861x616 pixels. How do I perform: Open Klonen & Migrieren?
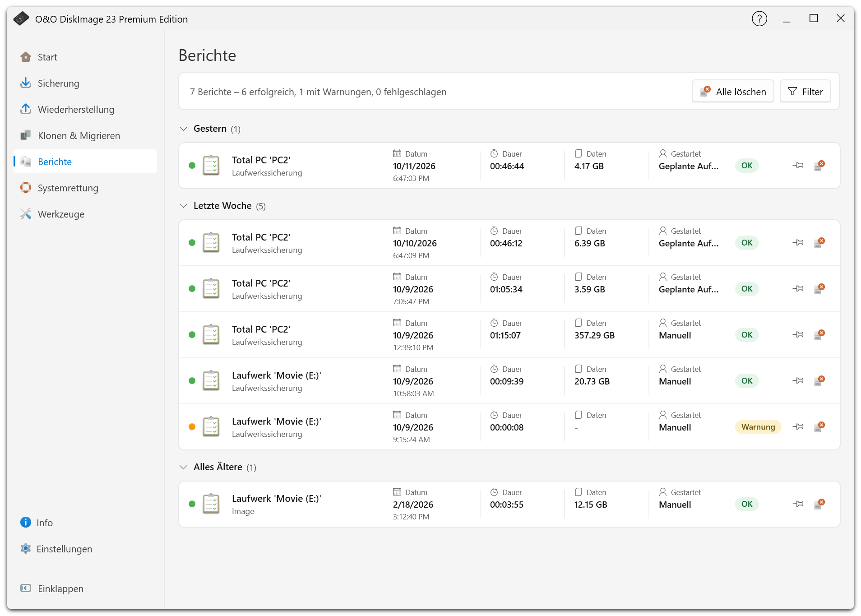[85, 135]
